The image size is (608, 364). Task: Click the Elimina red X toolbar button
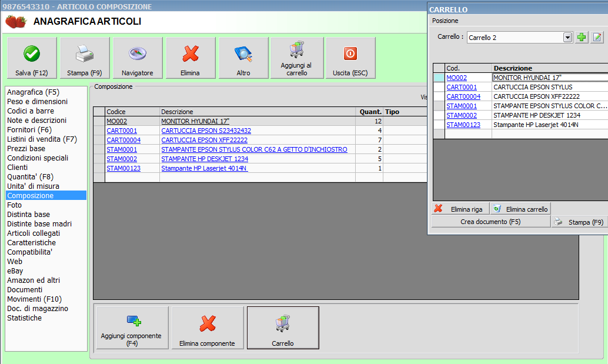[191, 58]
